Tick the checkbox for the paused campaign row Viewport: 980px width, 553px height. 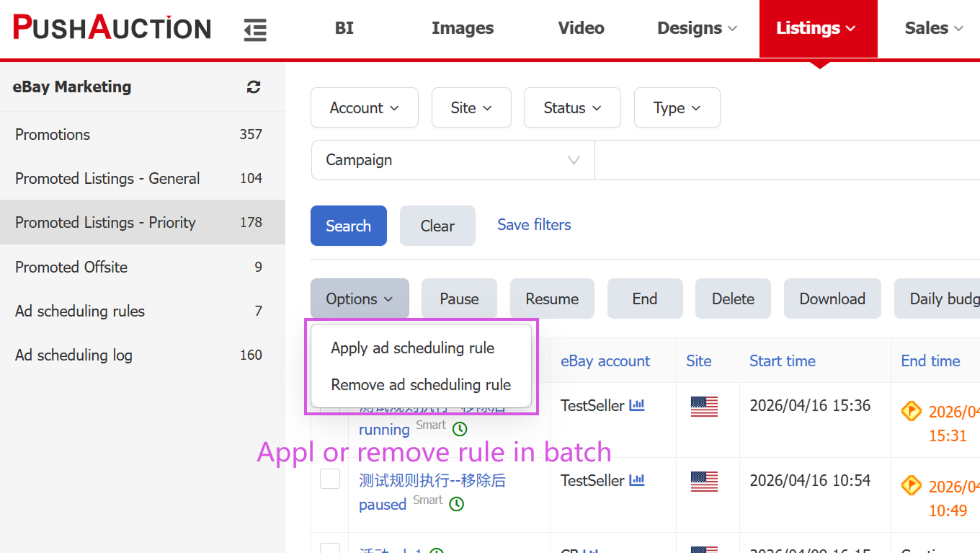330,479
